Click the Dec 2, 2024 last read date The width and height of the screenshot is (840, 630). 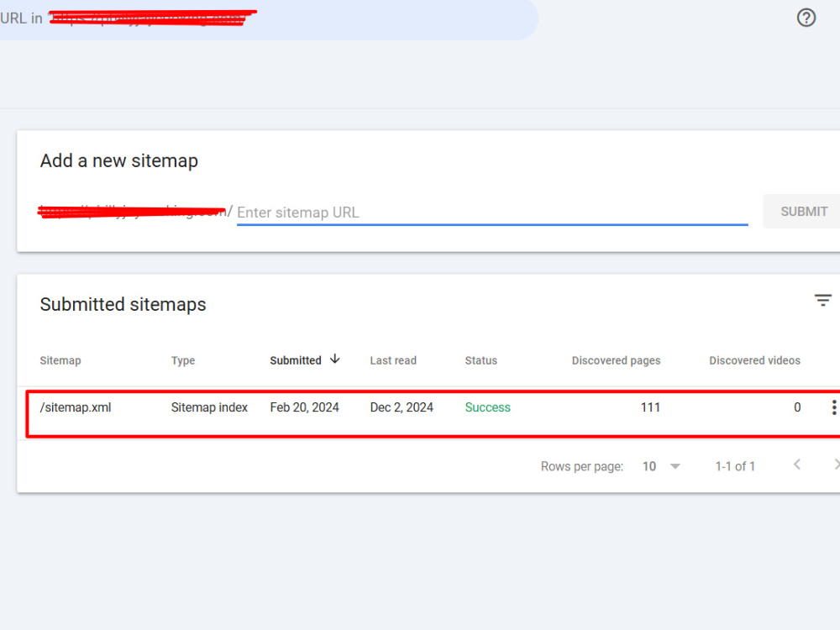click(402, 407)
